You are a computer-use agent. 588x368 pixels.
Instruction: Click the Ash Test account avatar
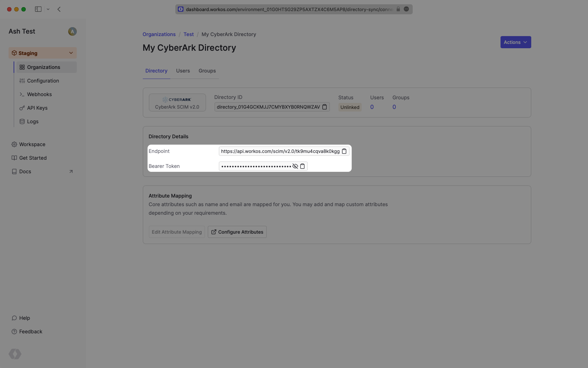pyautogui.click(x=72, y=31)
